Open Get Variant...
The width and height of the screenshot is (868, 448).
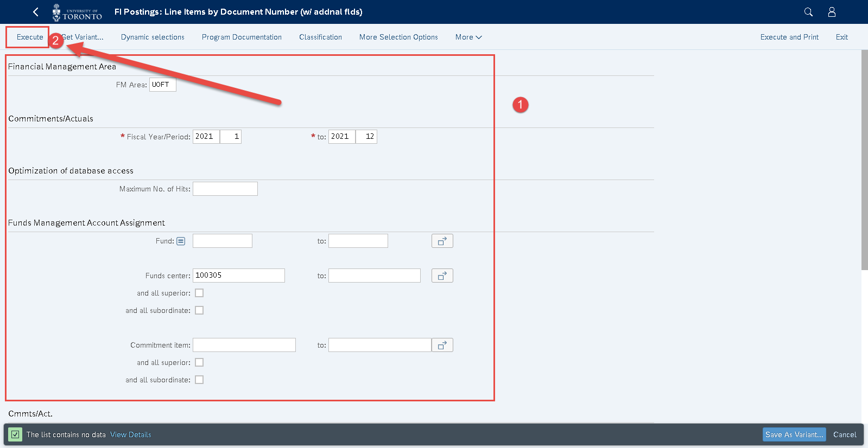point(82,37)
